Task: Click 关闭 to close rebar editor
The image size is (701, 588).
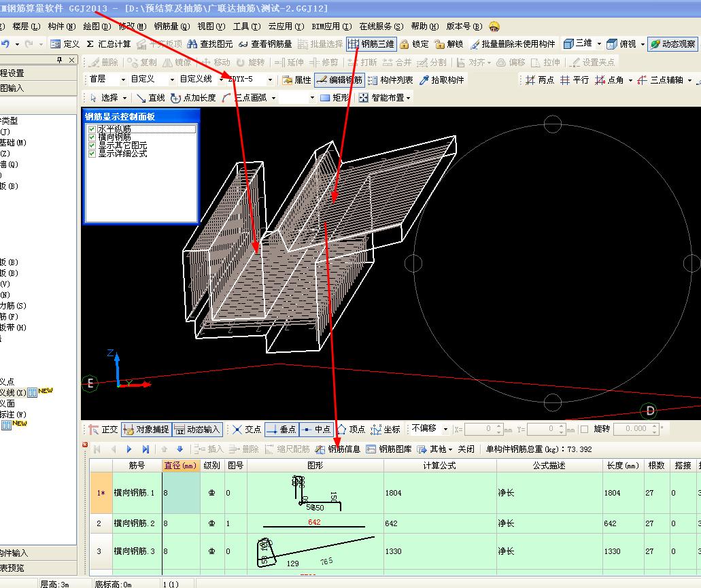Action: [x=466, y=449]
